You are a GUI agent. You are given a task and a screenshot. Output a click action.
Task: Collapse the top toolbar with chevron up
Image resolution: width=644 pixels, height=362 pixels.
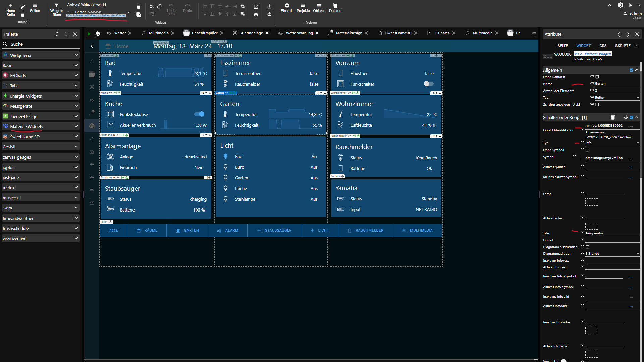[609, 5]
